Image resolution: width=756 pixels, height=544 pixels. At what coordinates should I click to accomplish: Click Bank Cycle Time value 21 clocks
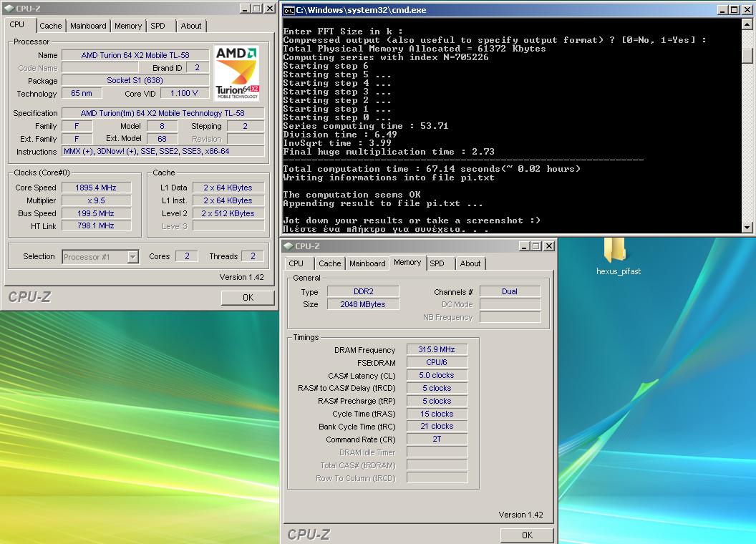(x=437, y=426)
